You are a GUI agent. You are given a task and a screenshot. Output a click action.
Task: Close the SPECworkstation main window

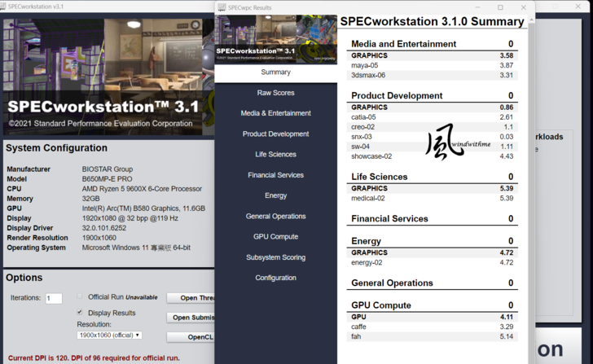(578, 7)
